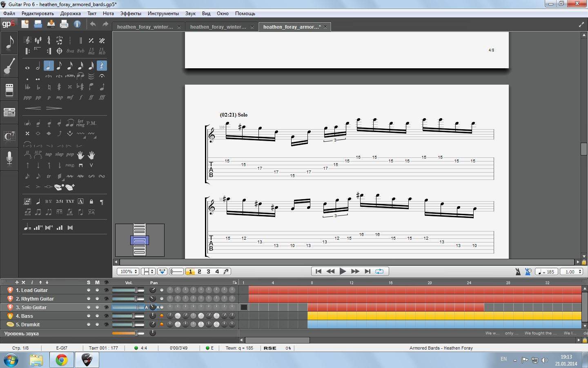
Task: Open the chord diagram C7 panel
Action: tap(9, 136)
